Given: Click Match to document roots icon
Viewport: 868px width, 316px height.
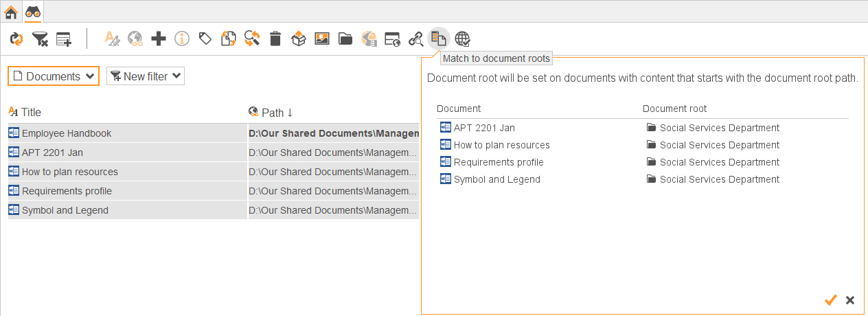Looking at the screenshot, I should [x=439, y=38].
